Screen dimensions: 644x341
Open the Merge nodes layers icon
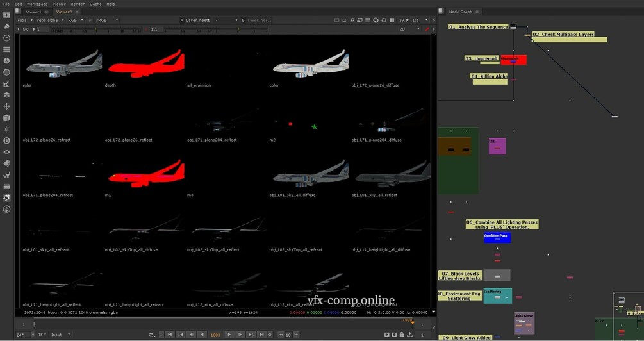(6, 95)
